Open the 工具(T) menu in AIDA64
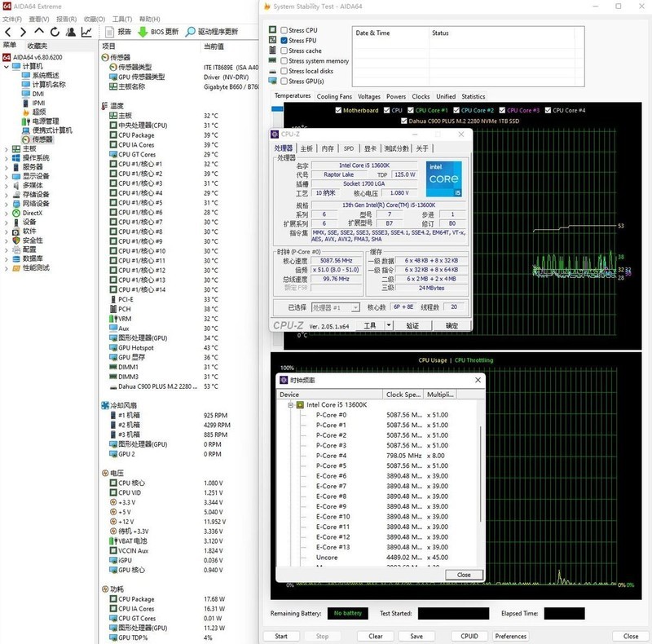 [122, 19]
